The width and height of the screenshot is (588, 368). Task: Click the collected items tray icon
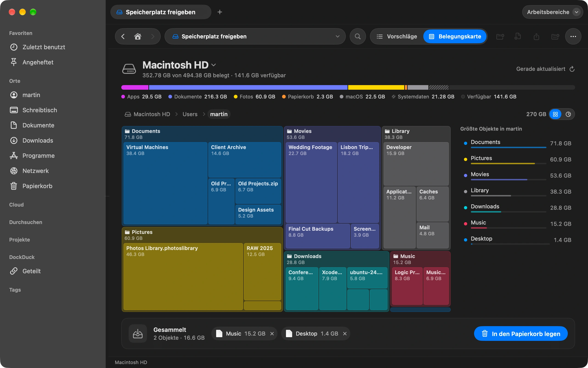click(138, 333)
